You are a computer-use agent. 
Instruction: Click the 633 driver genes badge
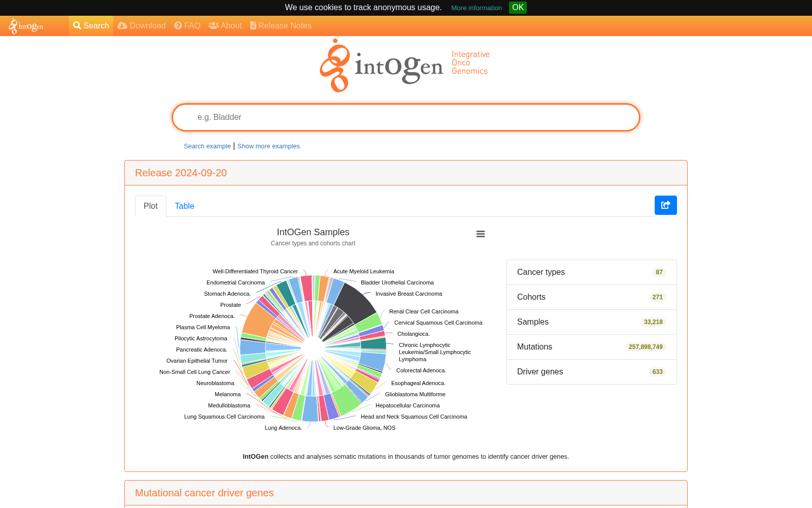pyautogui.click(x=658, y=372)
